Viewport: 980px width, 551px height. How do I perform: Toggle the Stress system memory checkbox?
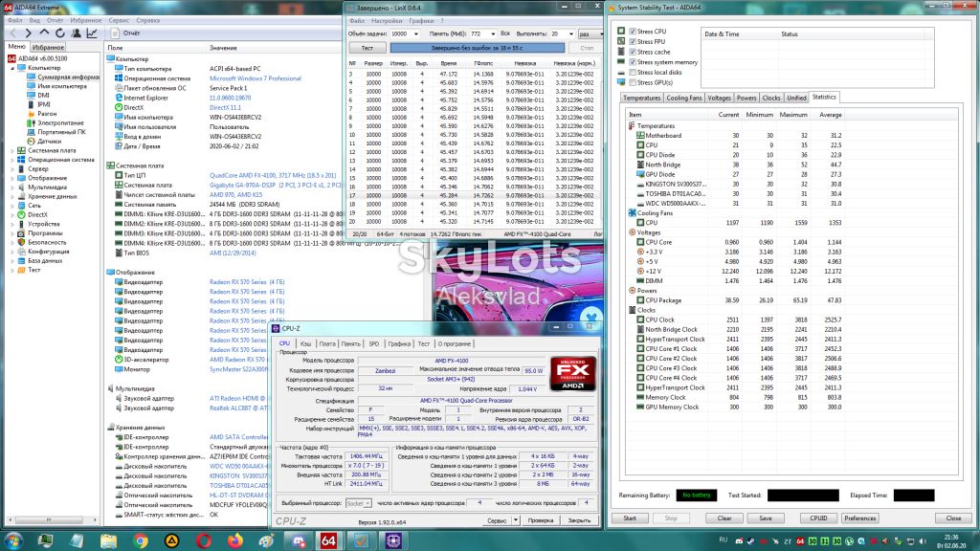[x=633, y=62]
